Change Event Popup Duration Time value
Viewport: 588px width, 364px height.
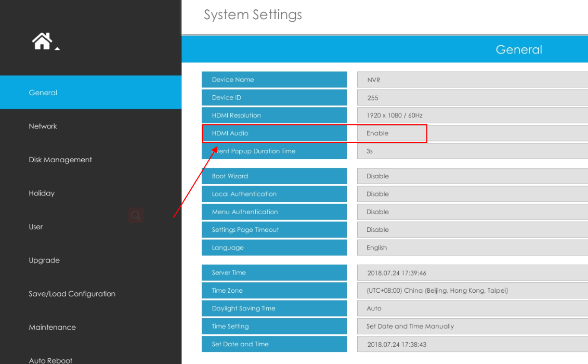coord(472,151)
